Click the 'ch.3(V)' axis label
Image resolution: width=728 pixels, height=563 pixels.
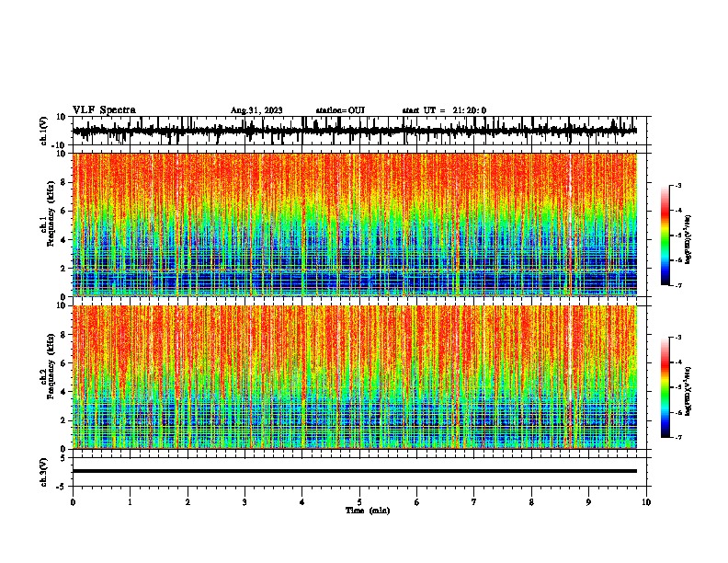(x=44, y=472)
